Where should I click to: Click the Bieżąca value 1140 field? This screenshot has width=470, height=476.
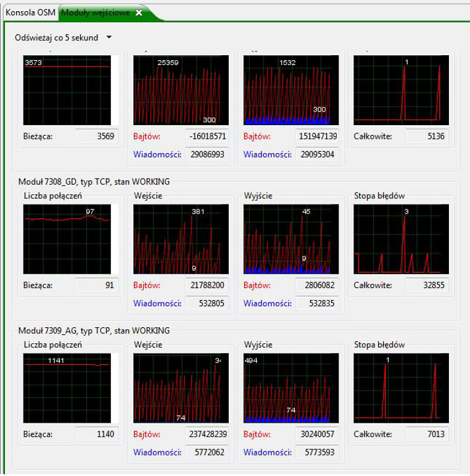coord(96,434)
